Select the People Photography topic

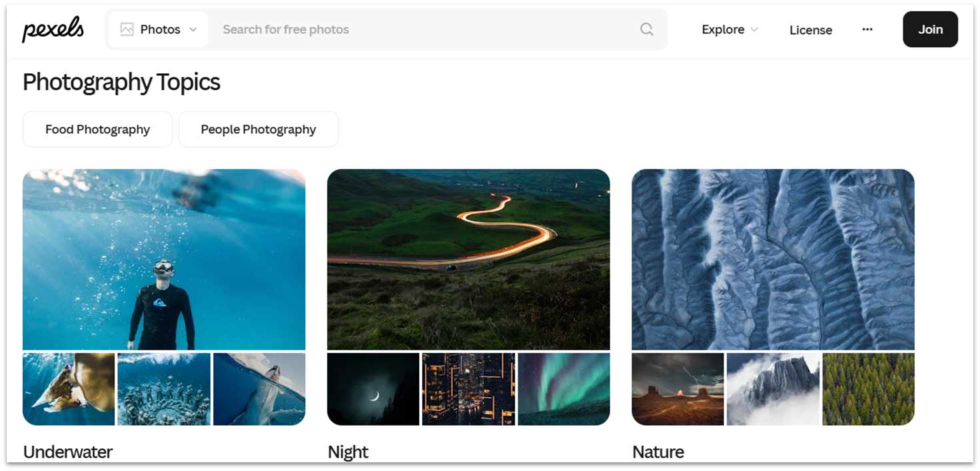tap(258, 129)
